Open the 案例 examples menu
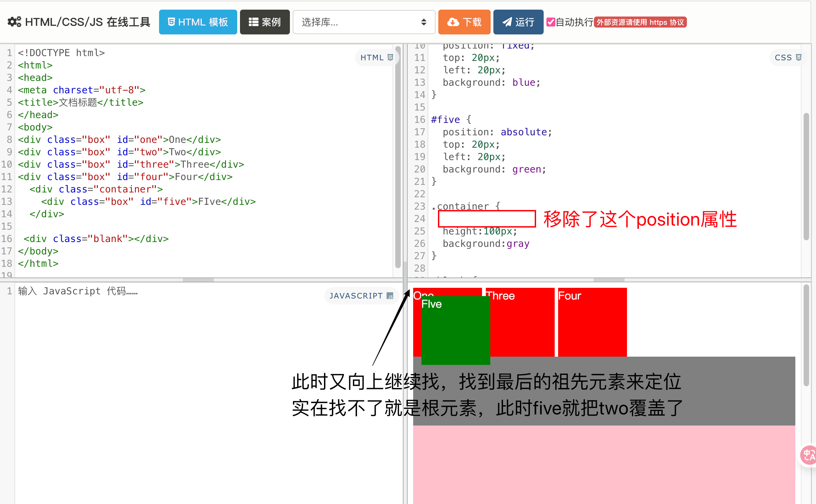 pos(265,22)
